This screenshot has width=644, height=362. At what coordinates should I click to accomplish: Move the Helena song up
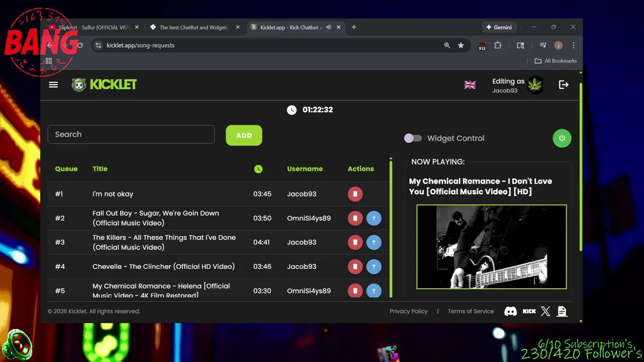374,291
